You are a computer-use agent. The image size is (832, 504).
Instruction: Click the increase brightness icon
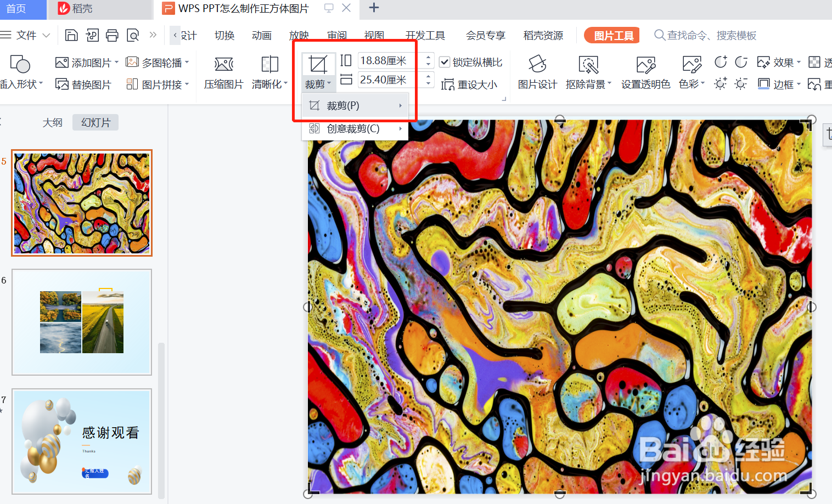(721, 84)
